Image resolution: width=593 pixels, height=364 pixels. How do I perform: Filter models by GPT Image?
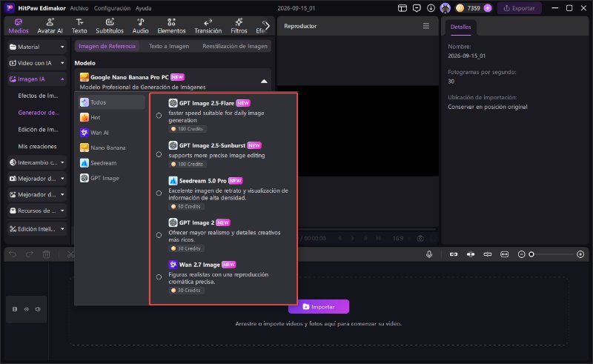coord(111,178)
